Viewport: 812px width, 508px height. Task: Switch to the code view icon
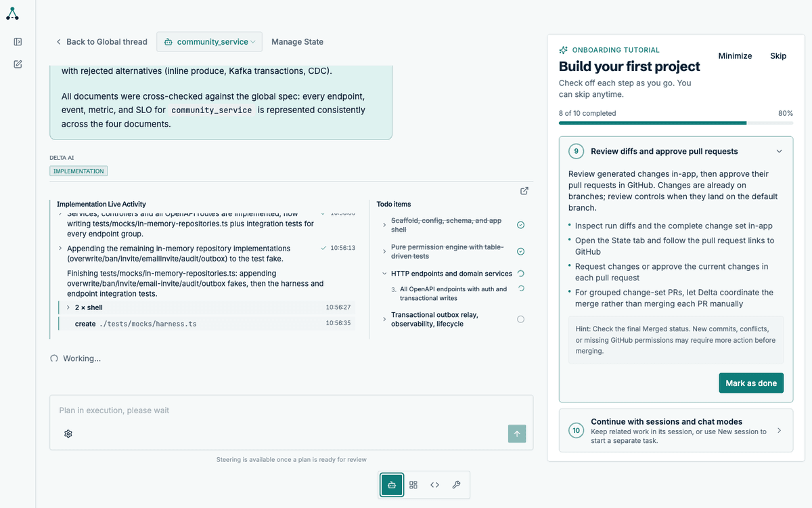point(435,485)
